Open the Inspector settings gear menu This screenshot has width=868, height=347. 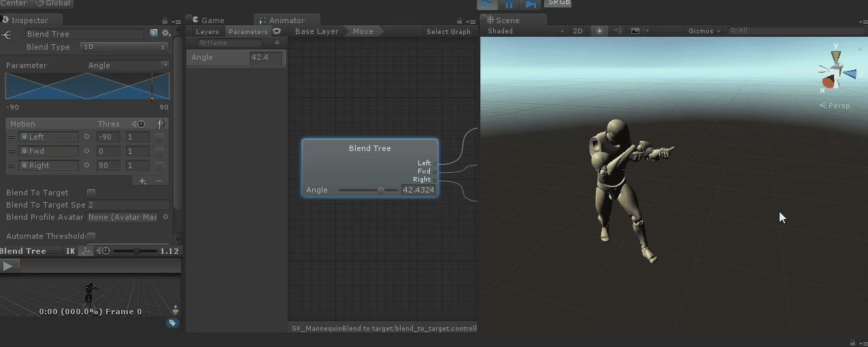[165, 33]
